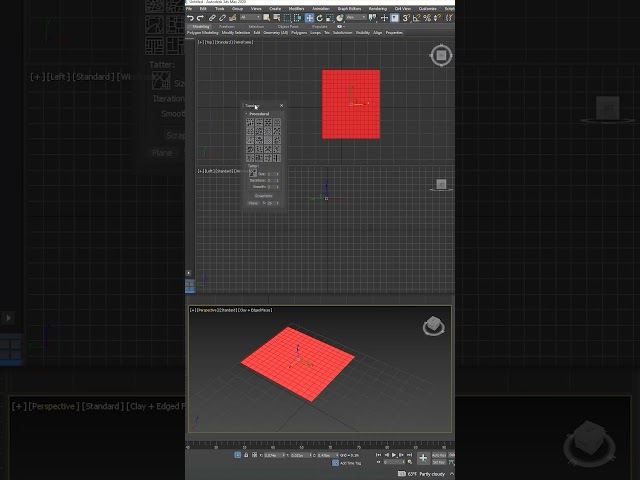Open the ribbon eye display options dropdown
640x480 pixels.
click(340, 27)
